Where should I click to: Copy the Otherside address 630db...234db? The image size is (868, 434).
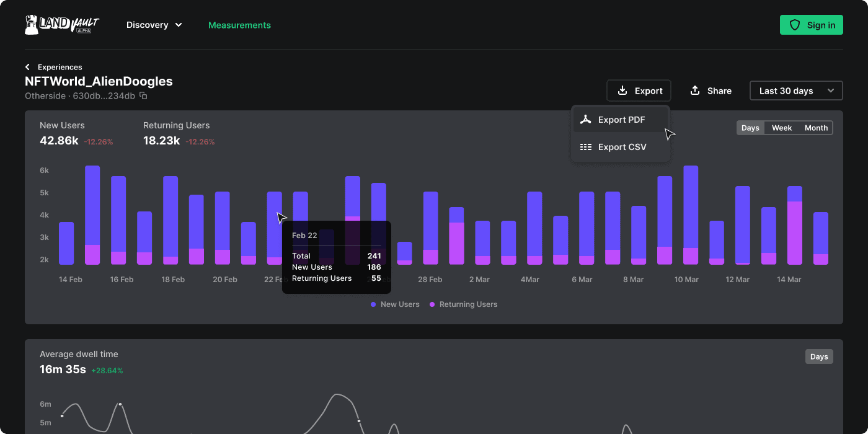click(x=143, y=96)
